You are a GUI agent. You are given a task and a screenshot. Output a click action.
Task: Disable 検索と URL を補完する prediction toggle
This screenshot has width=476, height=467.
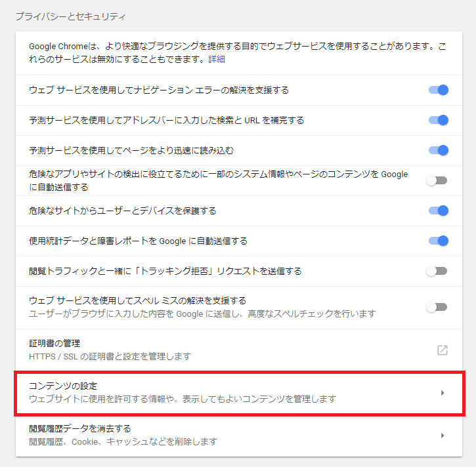(x=438, y=120)
